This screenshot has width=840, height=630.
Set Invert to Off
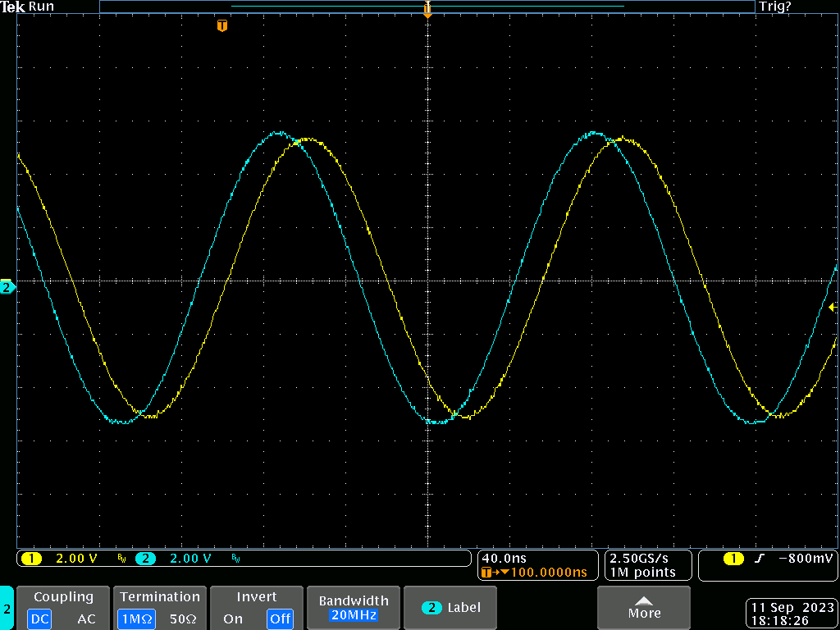pos(280,619)
